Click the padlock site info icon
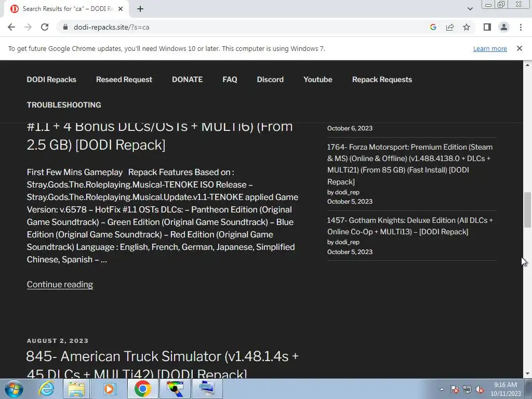This screenshot has height=399, width=532. point(65,27)
